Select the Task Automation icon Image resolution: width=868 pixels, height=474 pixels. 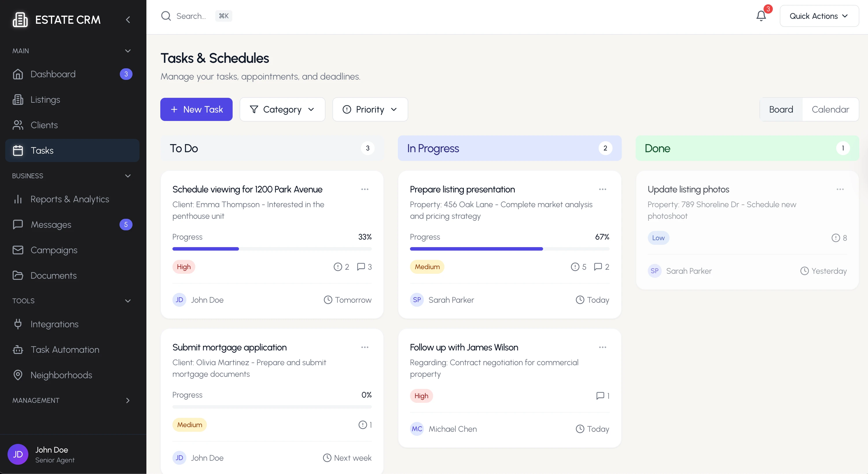18,350
